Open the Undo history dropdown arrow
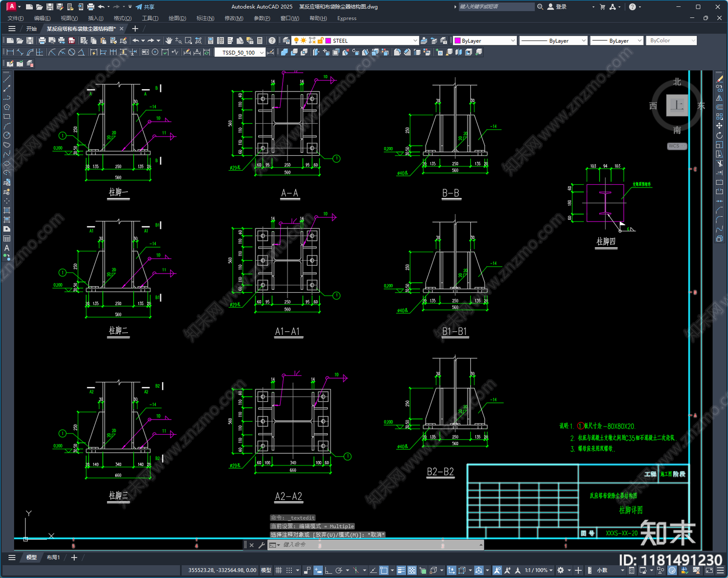 tap(143, 41)
